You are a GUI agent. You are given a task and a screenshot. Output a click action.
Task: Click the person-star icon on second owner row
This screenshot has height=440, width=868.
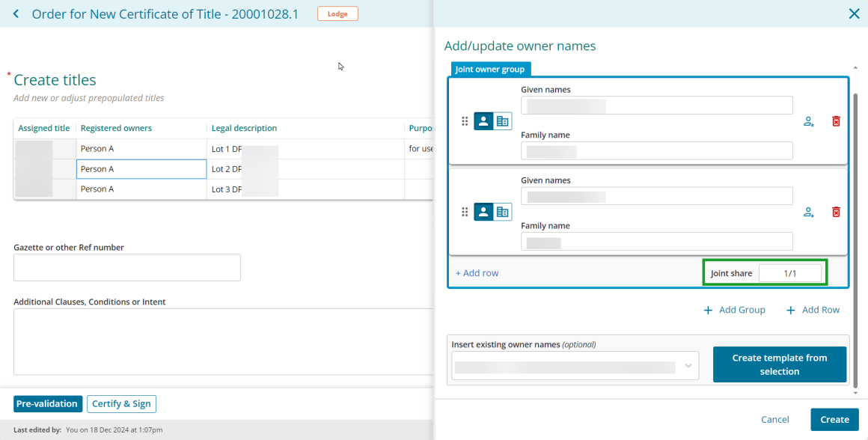coord(809,212)
